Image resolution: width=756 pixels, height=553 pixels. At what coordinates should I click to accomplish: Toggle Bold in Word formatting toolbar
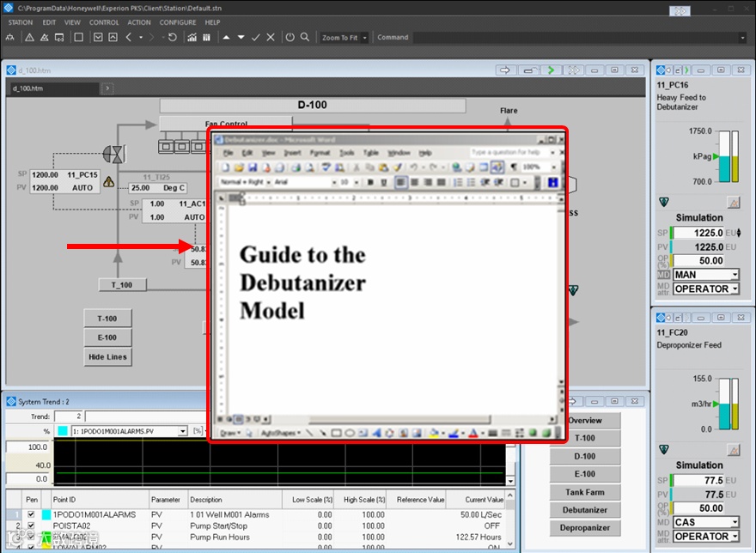(370, 182)
